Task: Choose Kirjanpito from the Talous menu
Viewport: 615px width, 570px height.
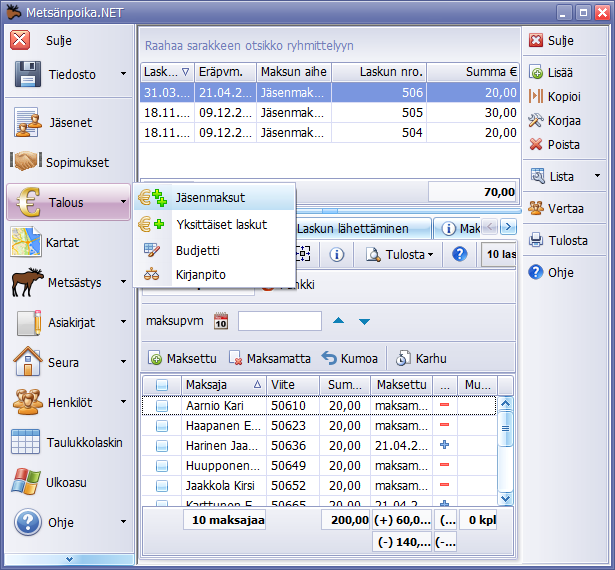Action: pyautogui.click(x=200, y=272)
